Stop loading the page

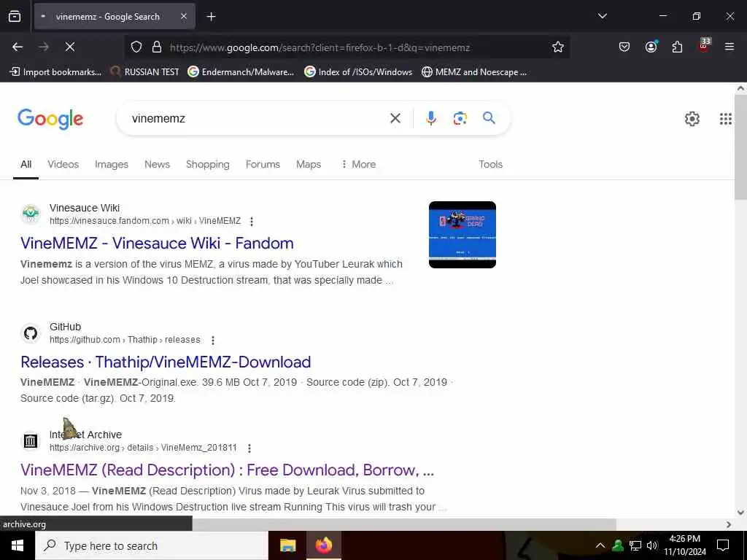(x=69, y=47)
